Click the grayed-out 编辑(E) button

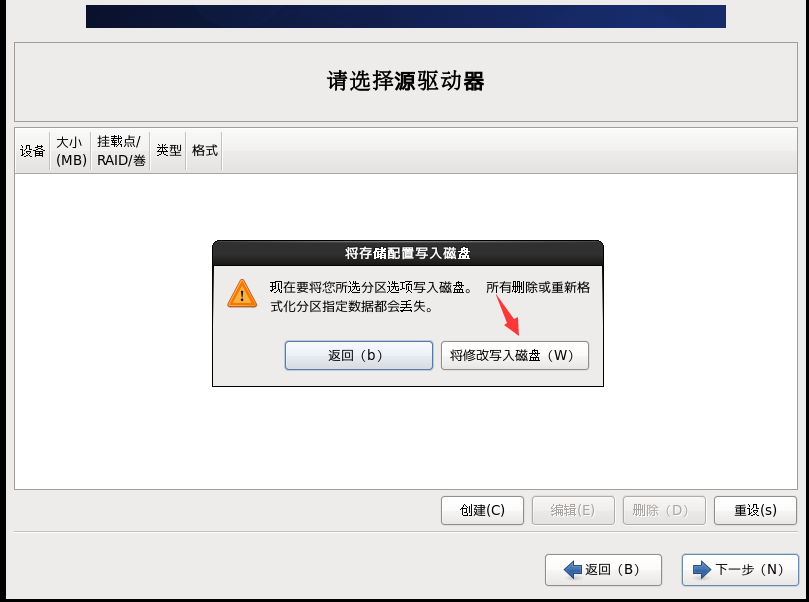coord(573,511)
